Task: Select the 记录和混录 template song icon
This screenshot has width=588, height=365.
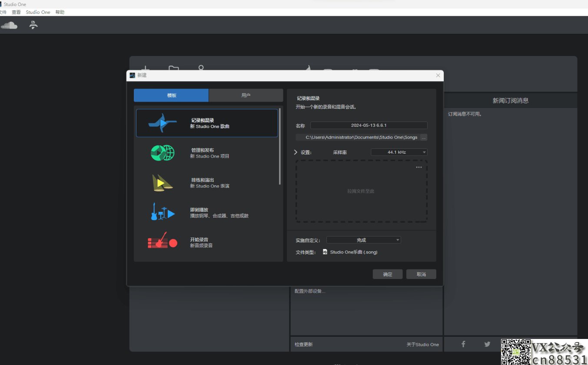Action: pyautogui.click(x=163, y=123)
